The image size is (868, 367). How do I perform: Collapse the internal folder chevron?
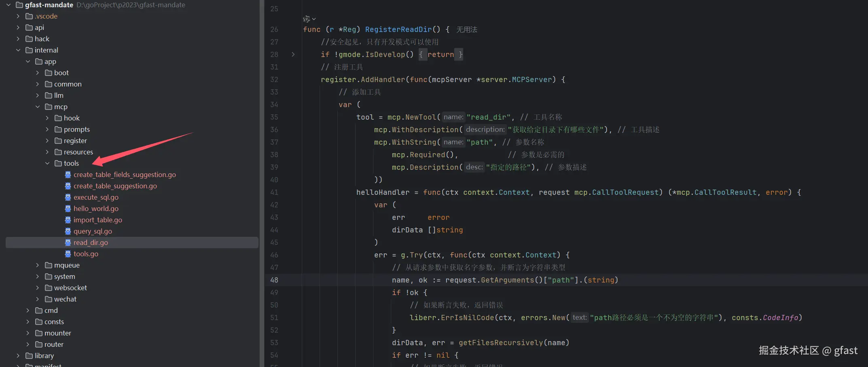click(18, 50)
